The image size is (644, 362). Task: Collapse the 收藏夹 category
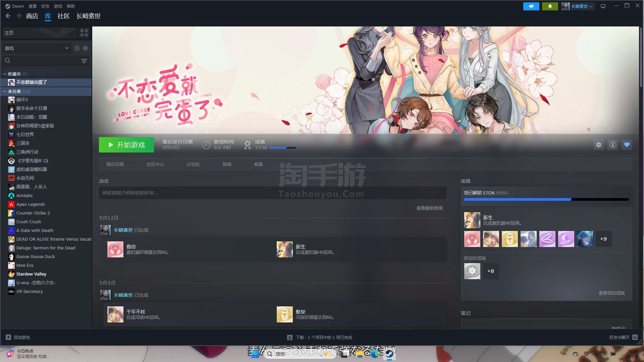[x=5, y=74]
